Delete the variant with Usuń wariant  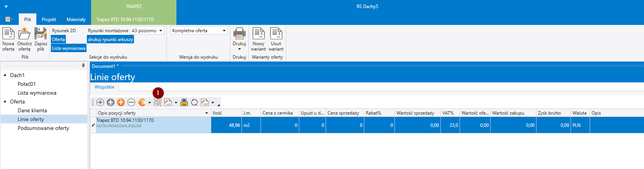[x=276, y=34]
